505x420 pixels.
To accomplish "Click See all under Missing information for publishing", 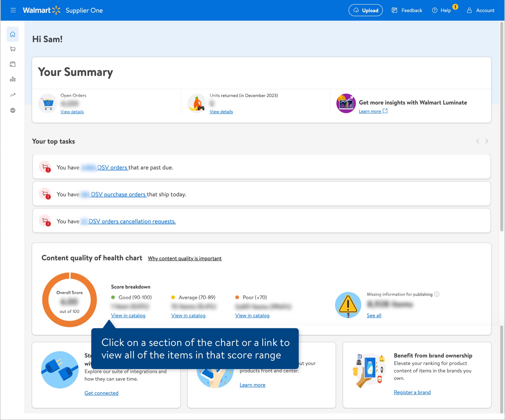I will pyautogui.click(x=374, y=315).
